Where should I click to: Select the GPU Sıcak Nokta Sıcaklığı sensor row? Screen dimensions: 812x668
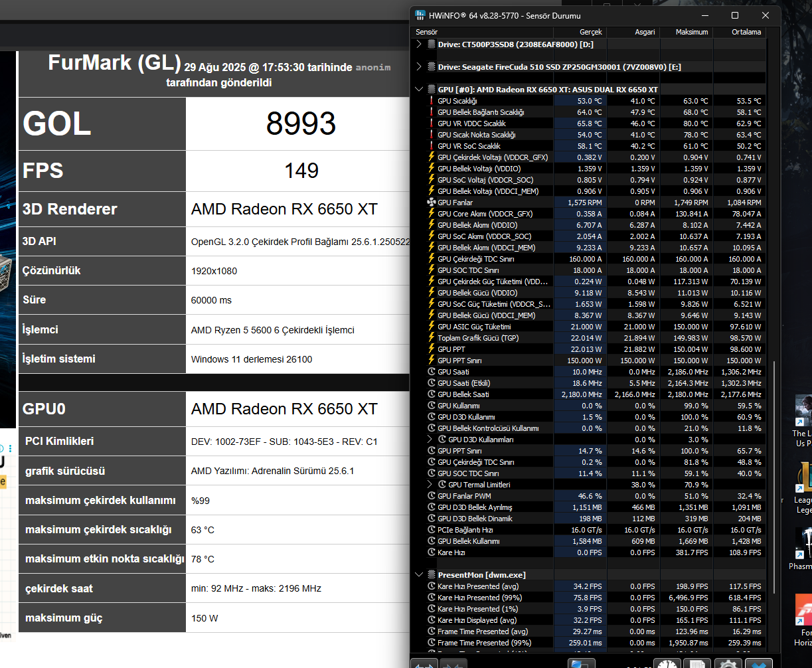pyautogui.click(x=591, y=135)
